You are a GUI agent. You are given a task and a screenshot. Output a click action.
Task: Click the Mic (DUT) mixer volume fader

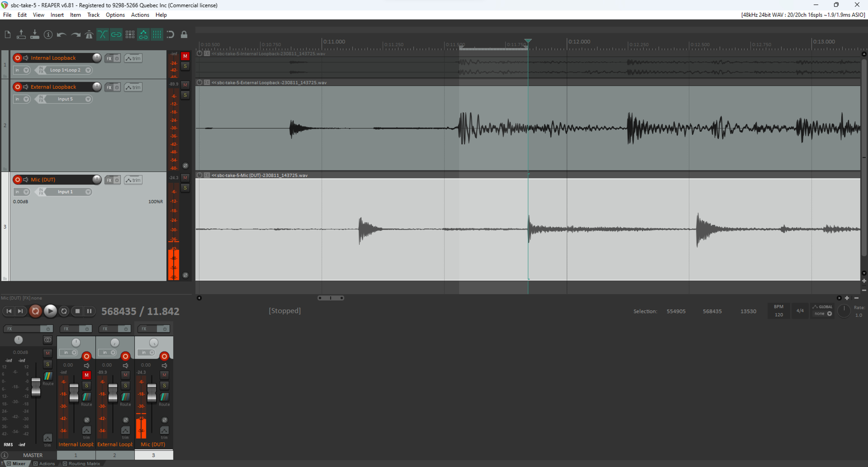point(152,393)
